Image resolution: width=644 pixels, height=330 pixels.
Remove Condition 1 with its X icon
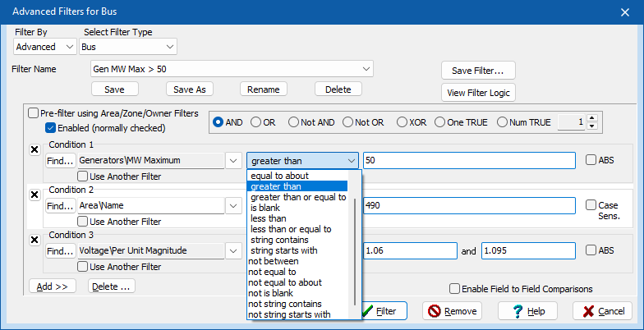click(34, 150)
